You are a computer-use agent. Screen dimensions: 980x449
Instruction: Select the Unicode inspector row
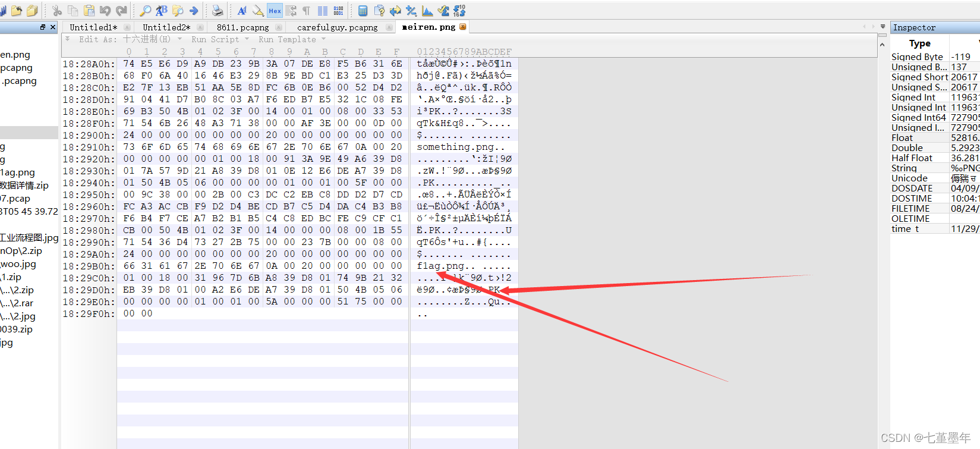point(935,178)
